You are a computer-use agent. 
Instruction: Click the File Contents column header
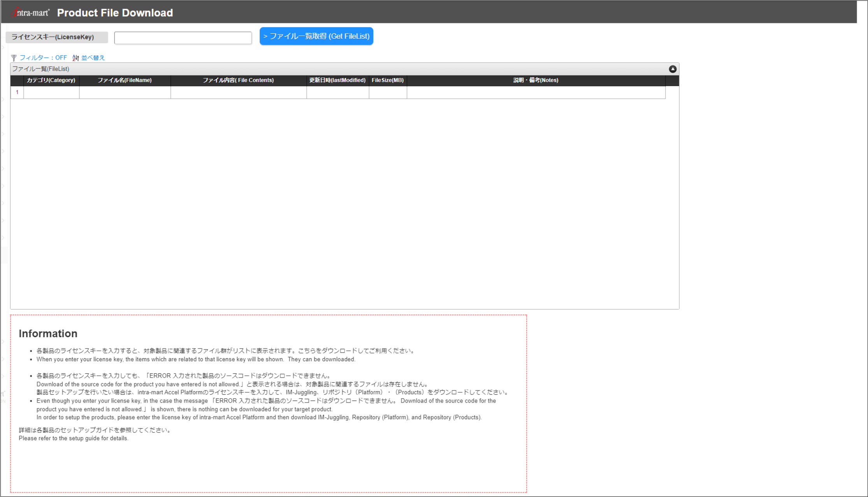[238, 80]
